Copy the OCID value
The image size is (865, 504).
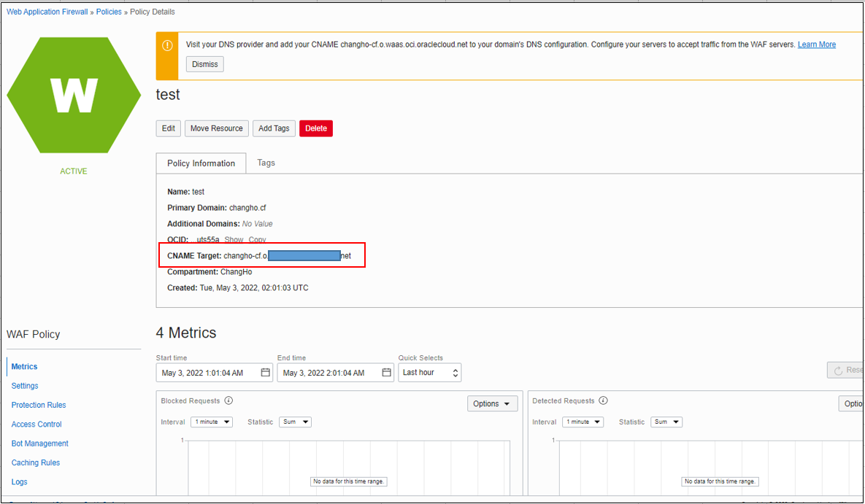(257, 240)
